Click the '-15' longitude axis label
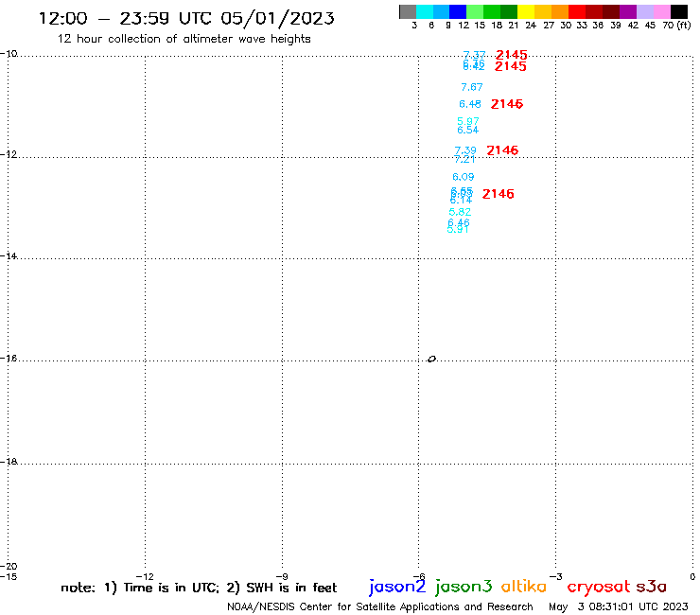The width and height of the screenshot is (700, 615). pos(9,576)
